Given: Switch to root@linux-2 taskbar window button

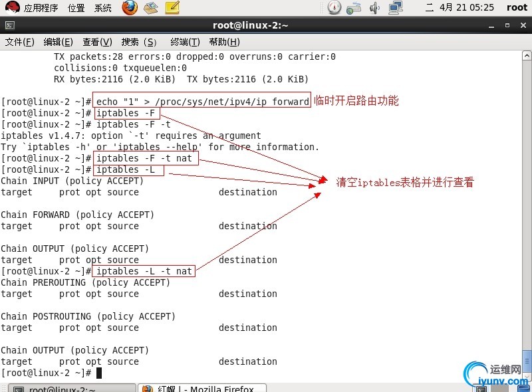Looking at the screenshot, I should coord(72,388).
